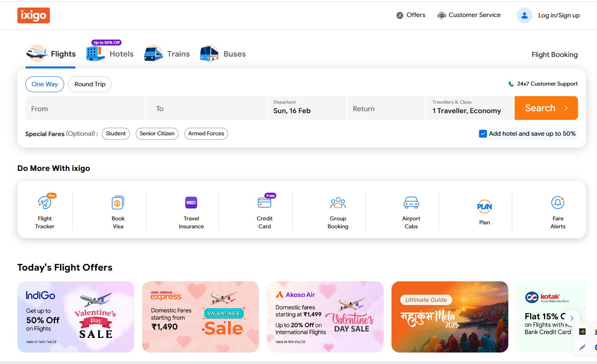597x364 pixels.
Task: Open the Flight Tracker icon
Action: pos(45,203)
